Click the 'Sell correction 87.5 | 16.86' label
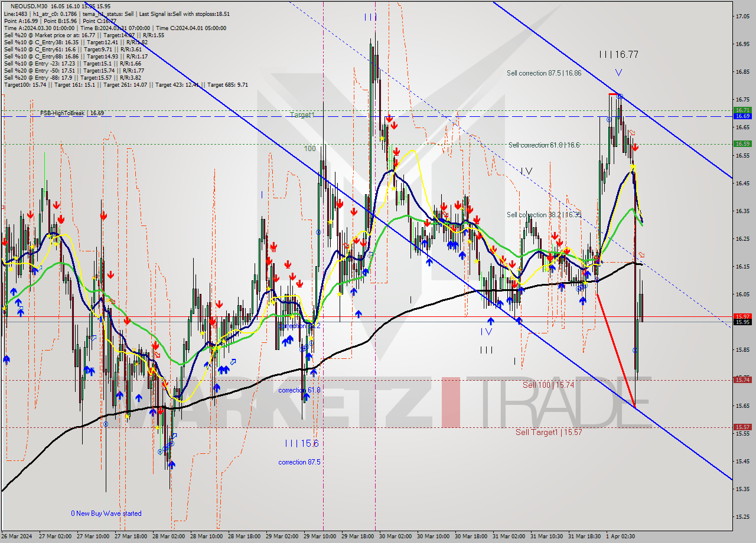756x543 pixels. (544, 73)
